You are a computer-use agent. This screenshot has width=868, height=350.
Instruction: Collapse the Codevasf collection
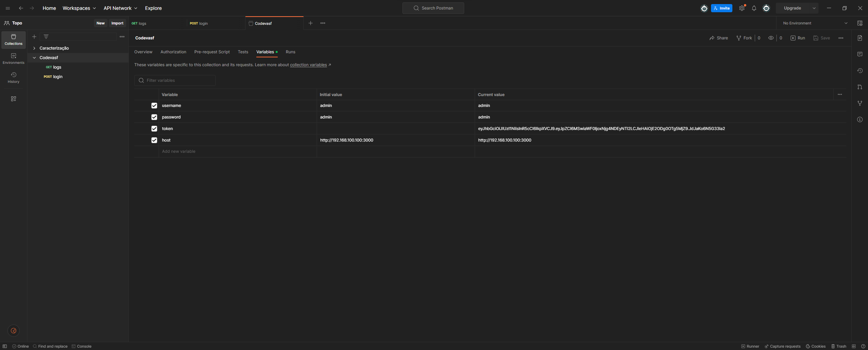(x=34, y=58)
